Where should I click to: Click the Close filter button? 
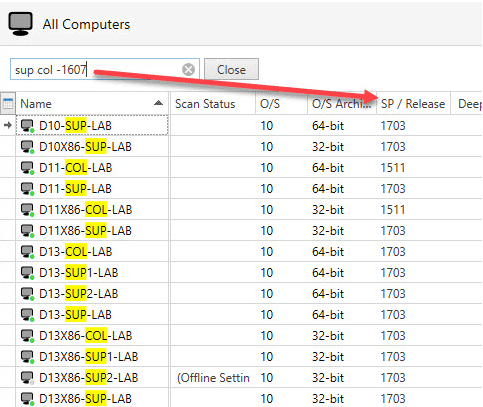tap(231, 70)
